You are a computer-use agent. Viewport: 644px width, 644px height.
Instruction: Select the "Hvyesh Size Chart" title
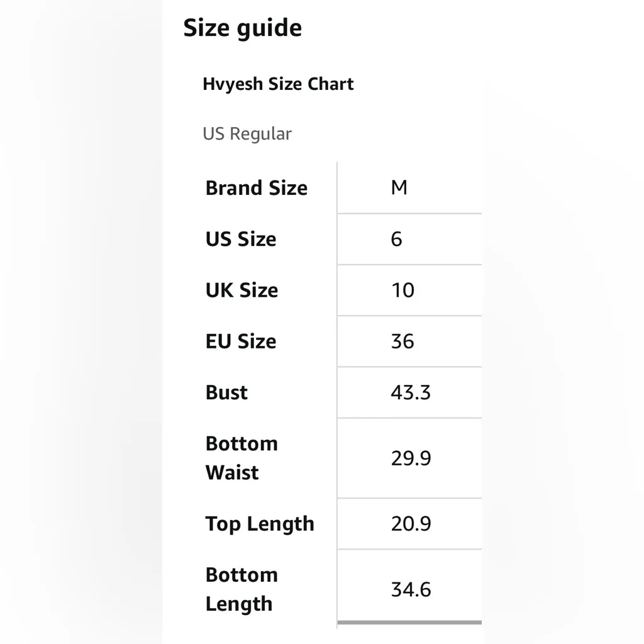point(278,84)
